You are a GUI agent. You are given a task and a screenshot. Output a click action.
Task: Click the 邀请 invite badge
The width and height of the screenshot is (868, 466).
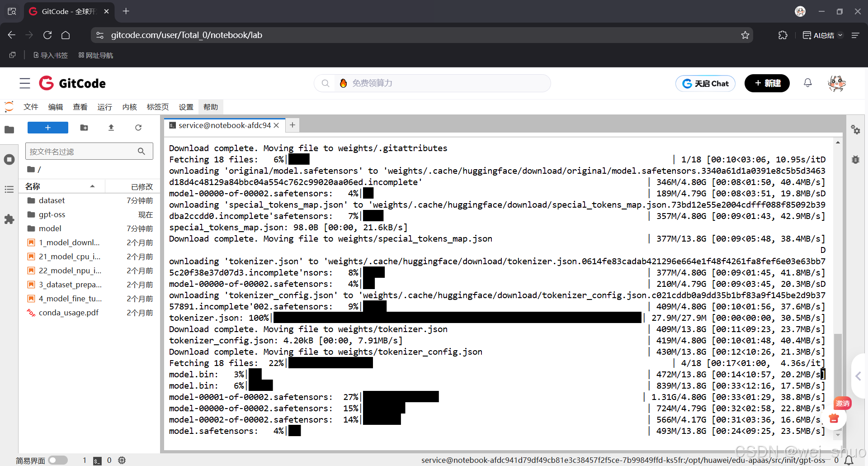click(843, 403)
